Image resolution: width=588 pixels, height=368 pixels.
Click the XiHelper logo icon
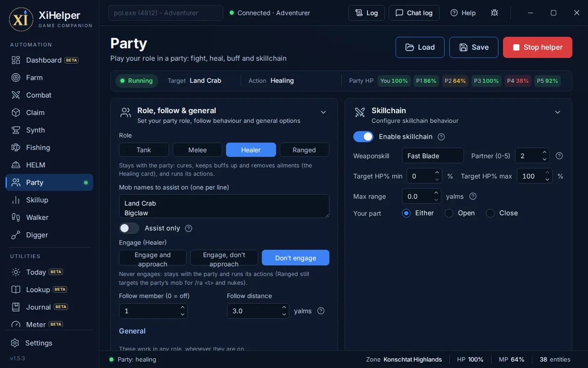[x=21, y=19]
